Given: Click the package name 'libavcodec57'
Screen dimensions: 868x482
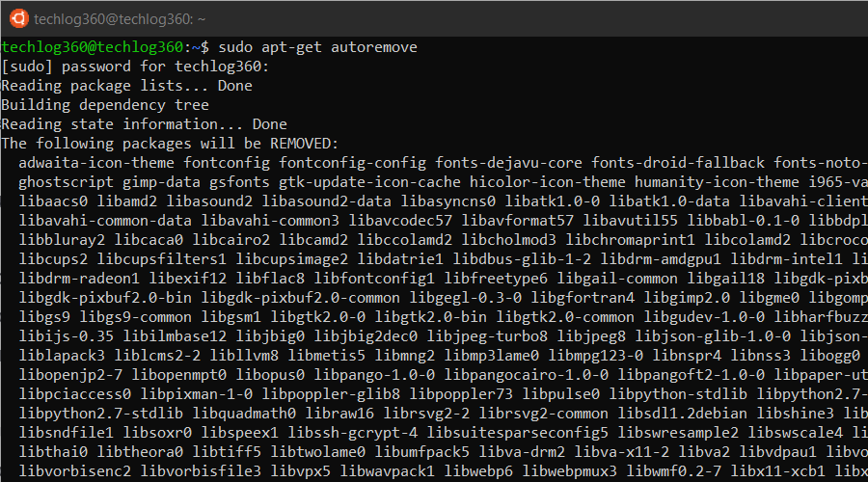Looking at the screenshot, I should [x=400, y=221].
